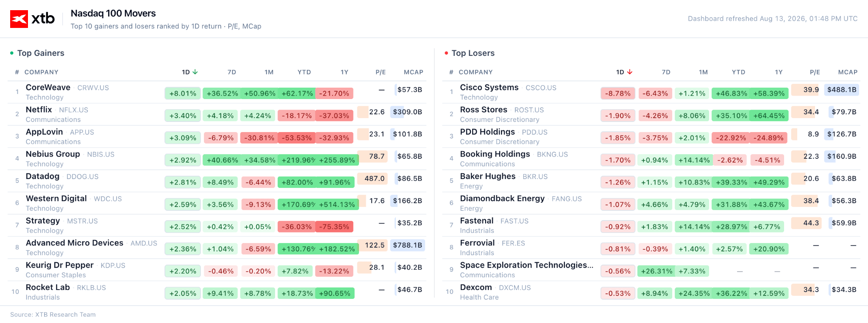Click AMD's $788.1B market cap
868x323 pixels.
407,245
